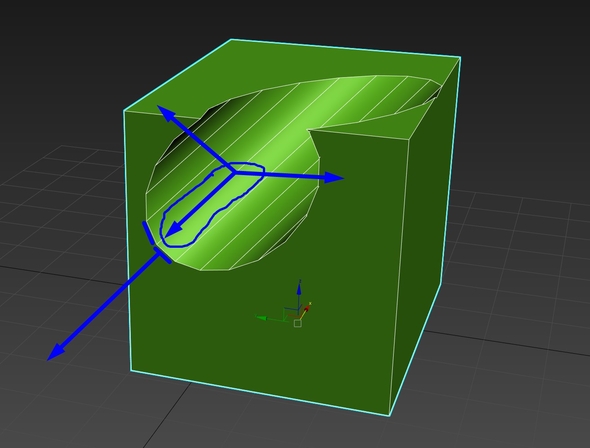Click the cube's top-left cyan corner vertex

[124, 111]
